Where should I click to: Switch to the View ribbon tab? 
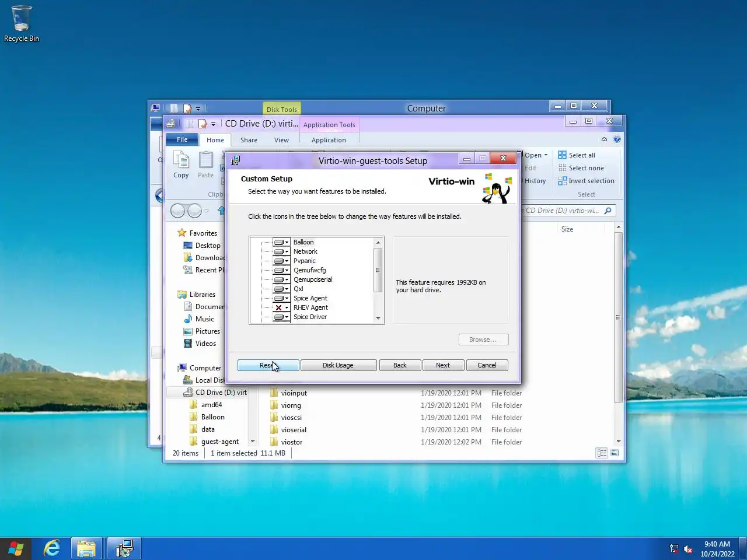(x=281, y=140)
